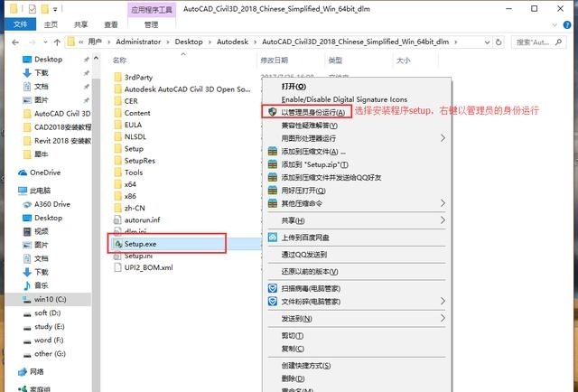The width and height of the screenshot is (578, 392).
Task: Choose 复制(C) from context menu
Action: [x=293, y=349]
